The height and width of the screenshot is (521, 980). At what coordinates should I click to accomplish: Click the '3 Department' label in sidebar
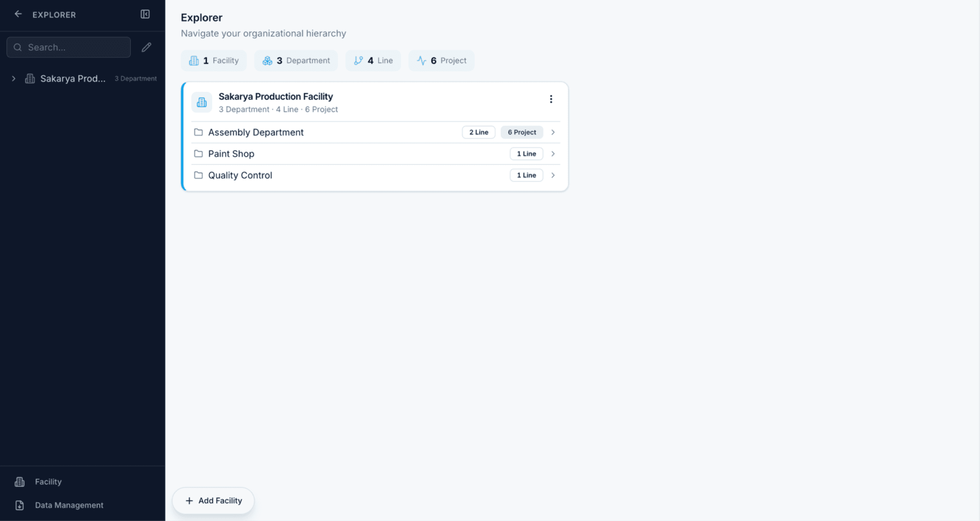click(136, 79)
